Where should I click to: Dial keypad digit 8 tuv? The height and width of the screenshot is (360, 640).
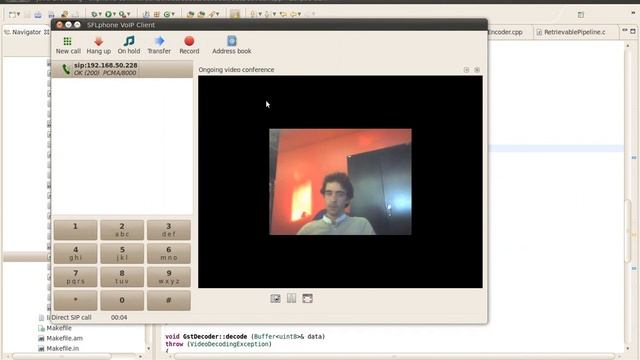[x=122, y=277]
